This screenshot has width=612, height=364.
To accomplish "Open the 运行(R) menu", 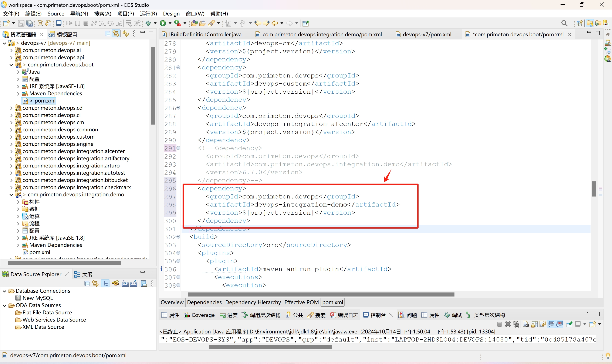I will click(148, 14).
